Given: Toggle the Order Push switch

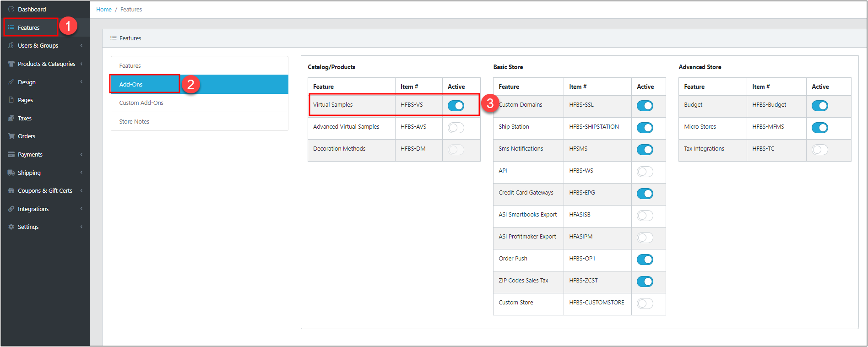Looking at the screenshot, I should click(x=645, y=260).
